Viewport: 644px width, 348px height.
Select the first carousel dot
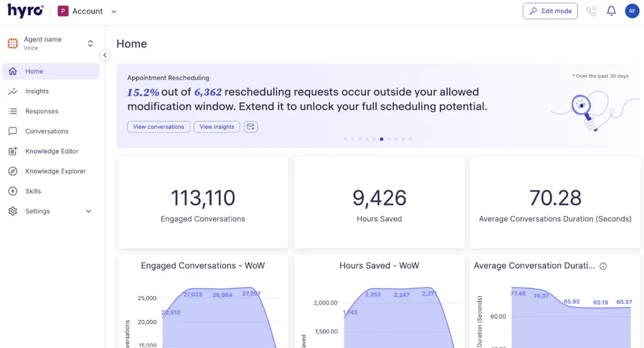point(345,139)
